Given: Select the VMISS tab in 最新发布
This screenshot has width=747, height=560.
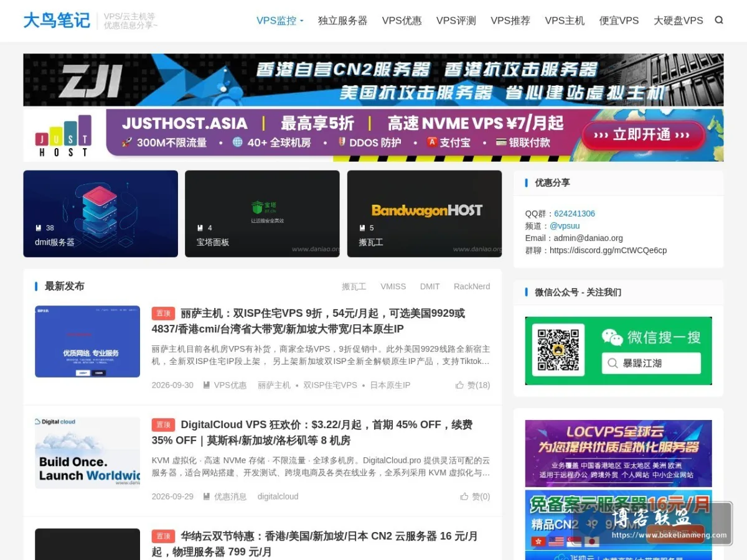Looking at the screenshot, I should tap(393, 286).
